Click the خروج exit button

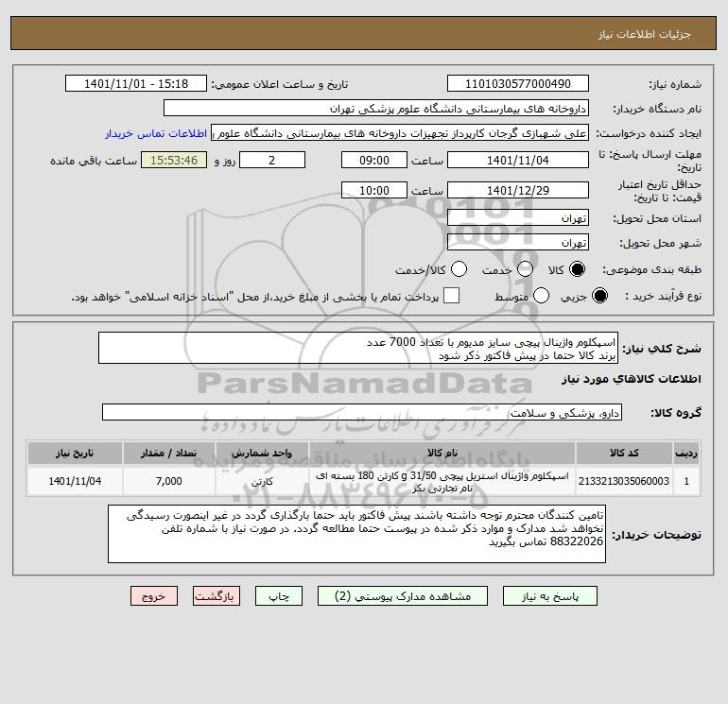154,596
